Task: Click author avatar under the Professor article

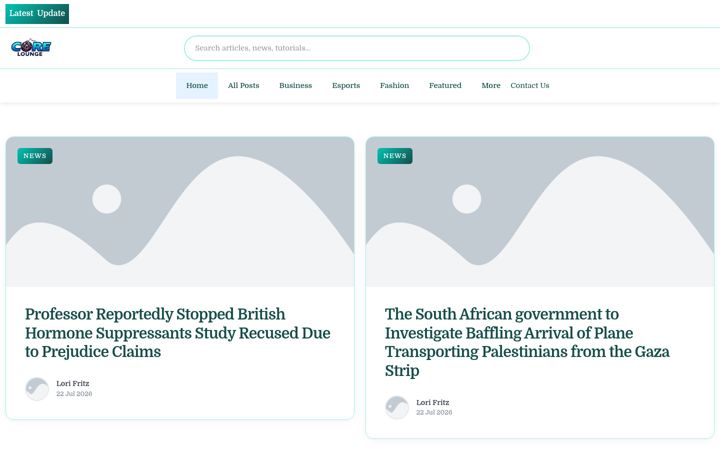Action: (37, 389)
